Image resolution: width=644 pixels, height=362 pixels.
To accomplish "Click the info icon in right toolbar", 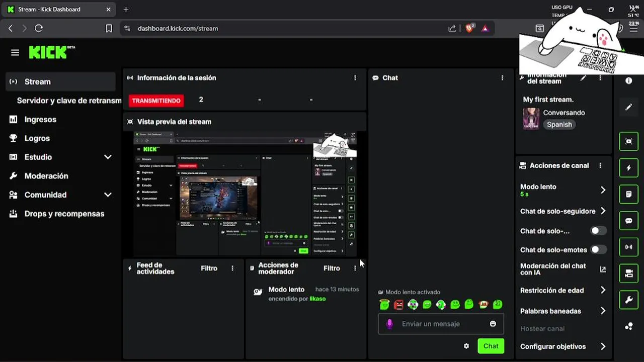I will pyautogui.click(x=628, y=80).
